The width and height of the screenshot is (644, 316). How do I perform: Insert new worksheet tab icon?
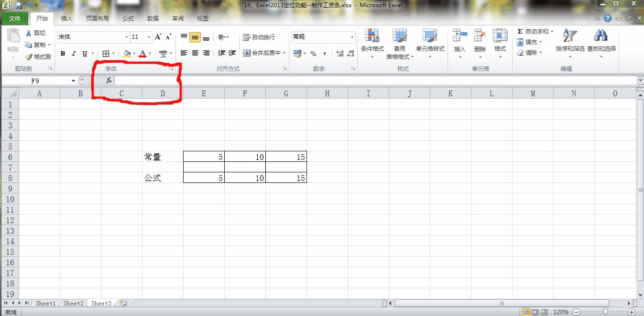(x=124, y=303)
